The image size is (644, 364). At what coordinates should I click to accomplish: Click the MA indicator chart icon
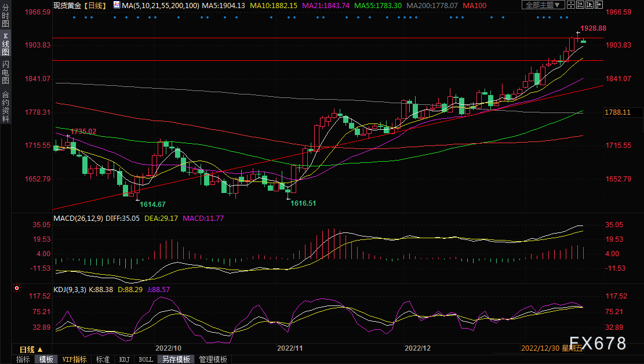(117, 5)
